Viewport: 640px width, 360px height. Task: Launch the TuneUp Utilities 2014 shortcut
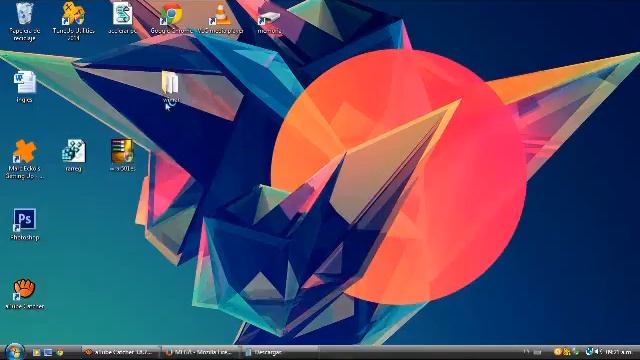(x=73, y=21)
